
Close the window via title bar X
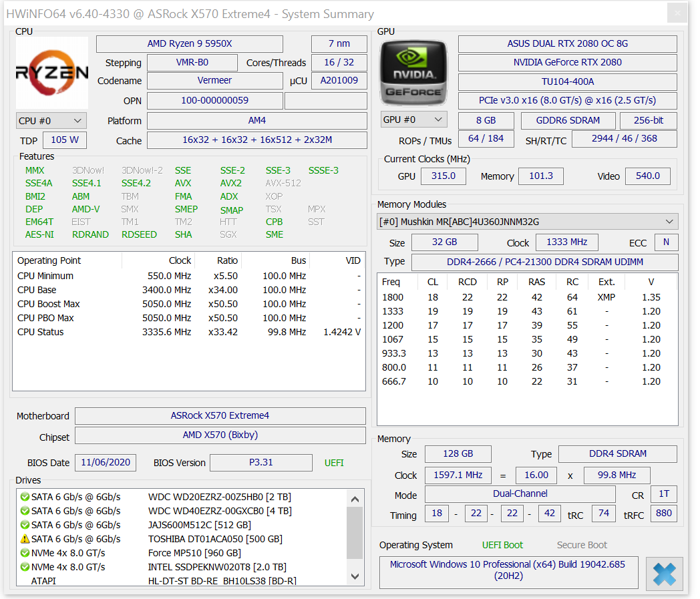677,13
